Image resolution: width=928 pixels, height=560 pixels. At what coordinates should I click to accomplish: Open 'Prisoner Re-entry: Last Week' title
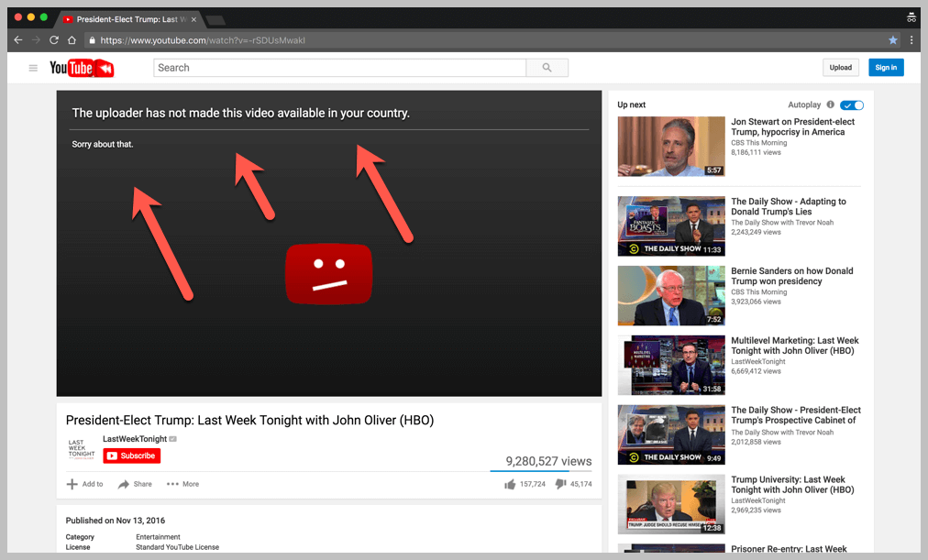point(789,549)
